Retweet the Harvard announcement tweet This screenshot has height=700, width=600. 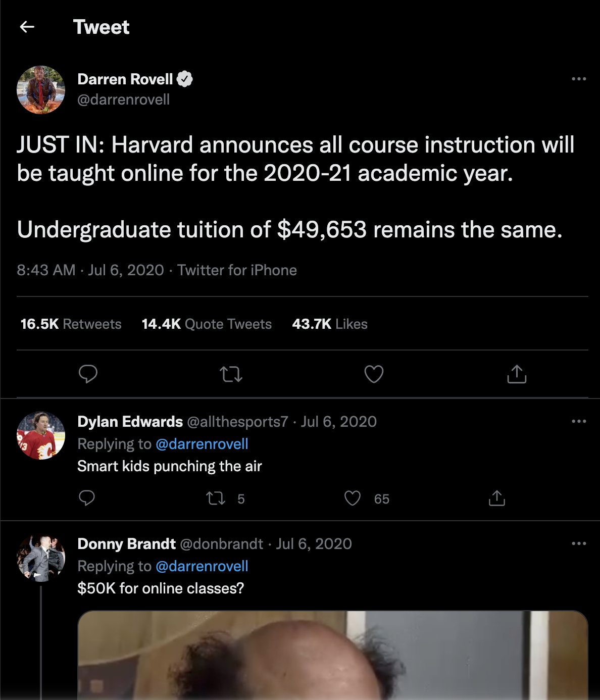pos(231,374)
